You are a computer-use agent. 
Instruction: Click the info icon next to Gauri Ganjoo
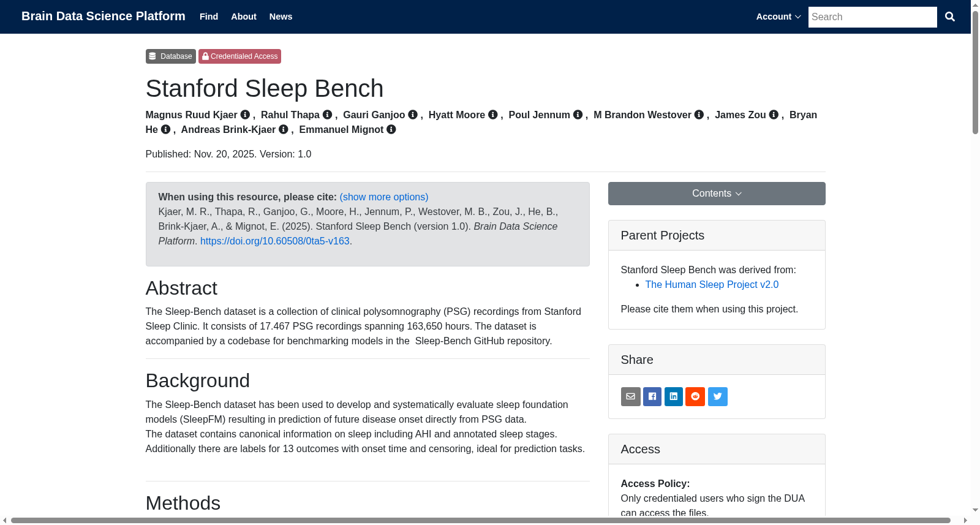click(413, 115)
